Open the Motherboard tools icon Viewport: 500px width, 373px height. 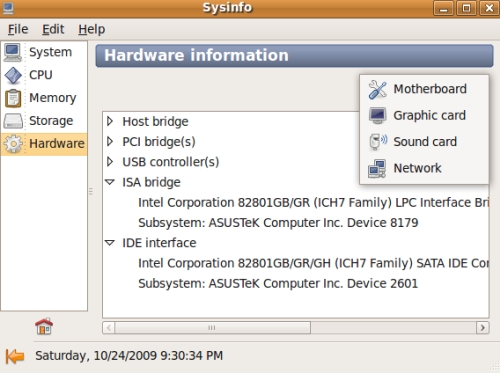(377, 89)
